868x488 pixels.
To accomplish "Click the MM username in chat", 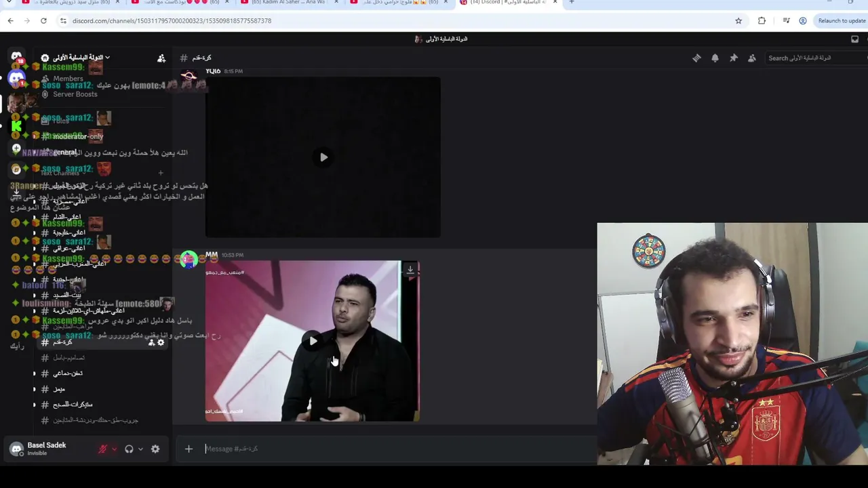I will click(x=212, y=255).
